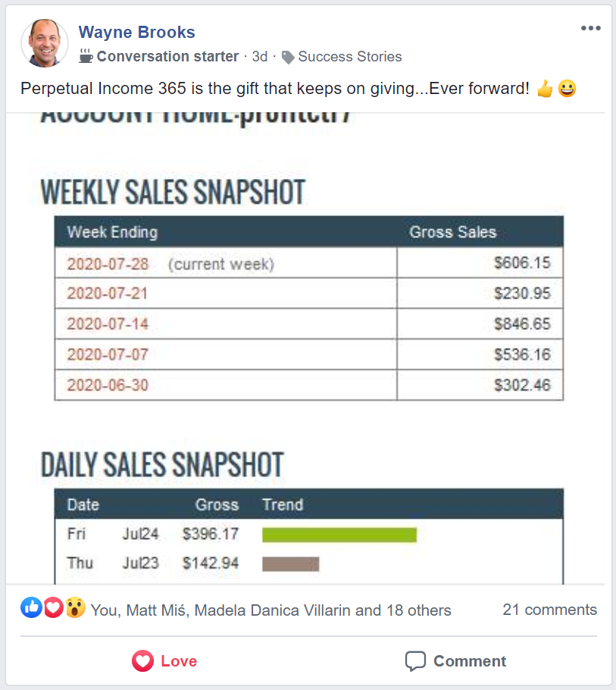Click the Comment button
The image size is (616, 690).
(x=455, y=661)
